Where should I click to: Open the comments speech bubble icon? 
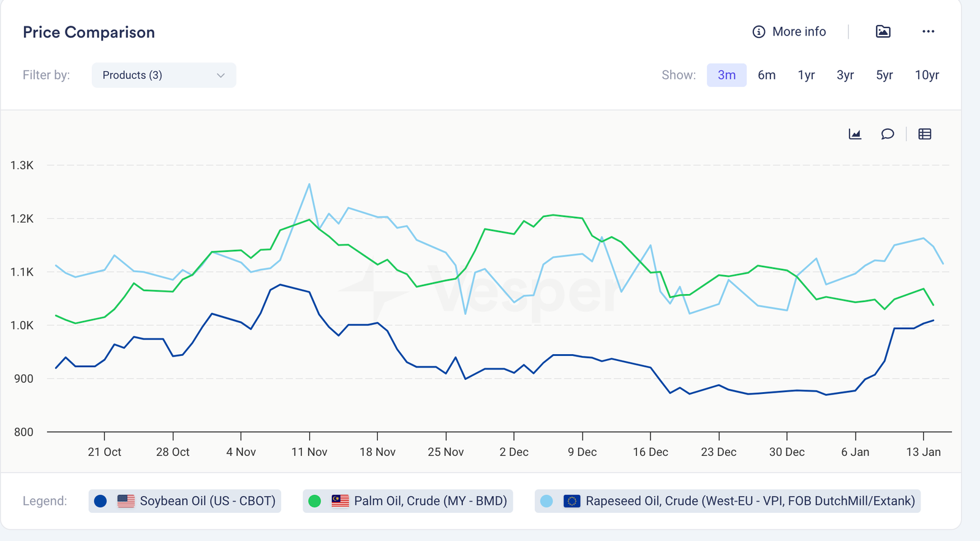tap(887, 134)
